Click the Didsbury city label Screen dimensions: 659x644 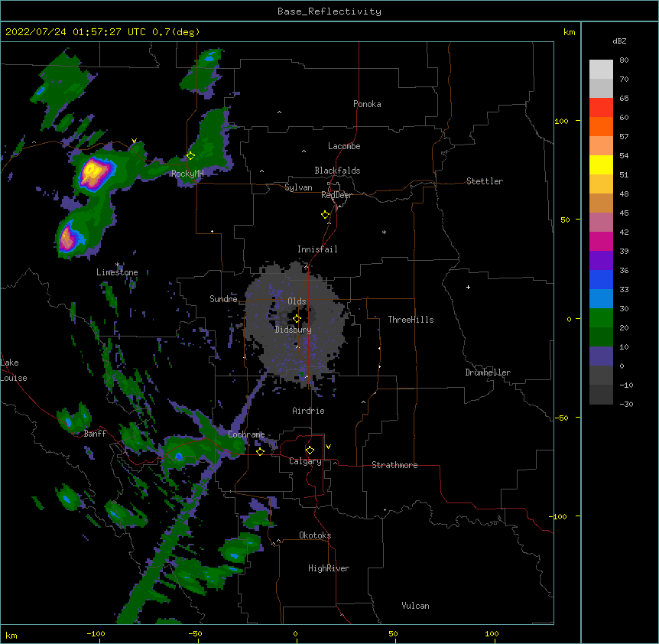tap(294, 330)
